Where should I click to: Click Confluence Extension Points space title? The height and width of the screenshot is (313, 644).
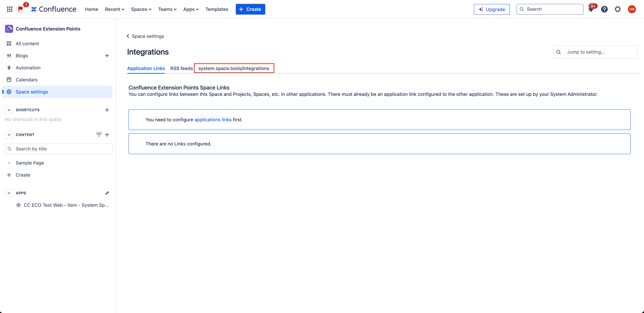[x=48, y=29]
